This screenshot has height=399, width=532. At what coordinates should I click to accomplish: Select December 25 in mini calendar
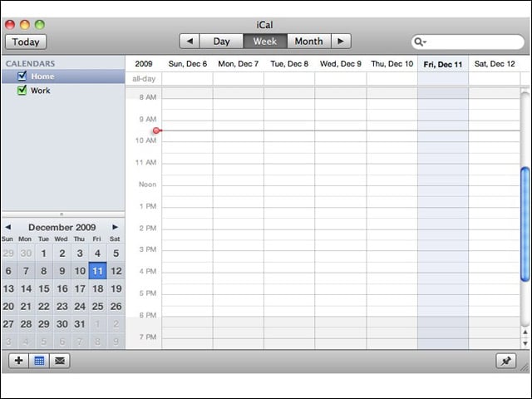[98, 306]
